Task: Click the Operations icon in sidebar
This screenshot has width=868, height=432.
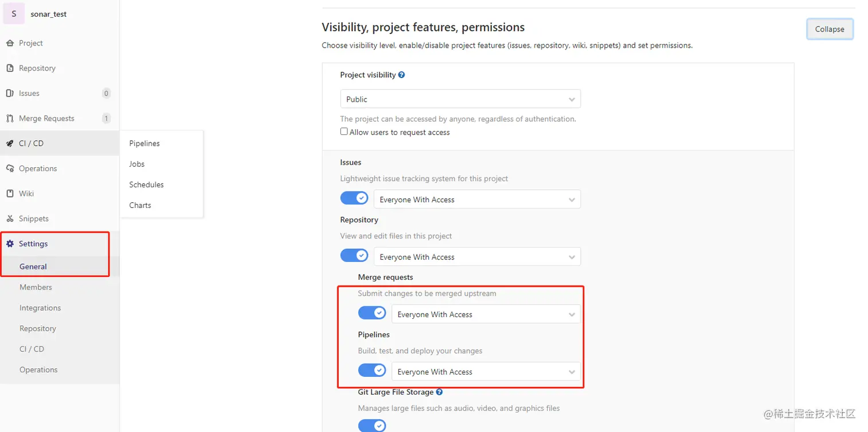Action: pos(10,168)
